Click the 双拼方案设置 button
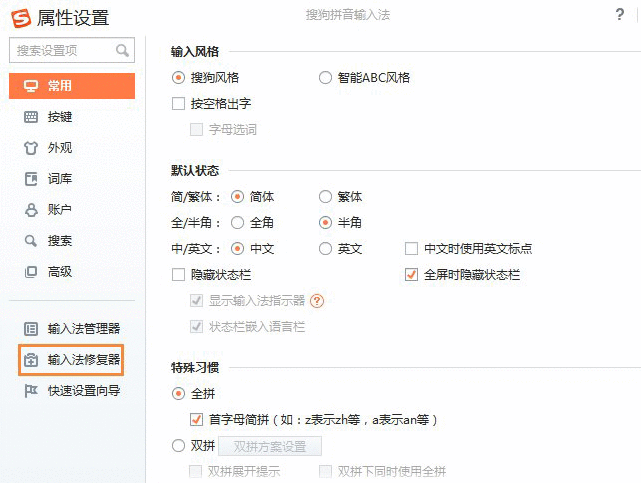The height and width of the screenshot is (483, 641). (x=270, y=446)
